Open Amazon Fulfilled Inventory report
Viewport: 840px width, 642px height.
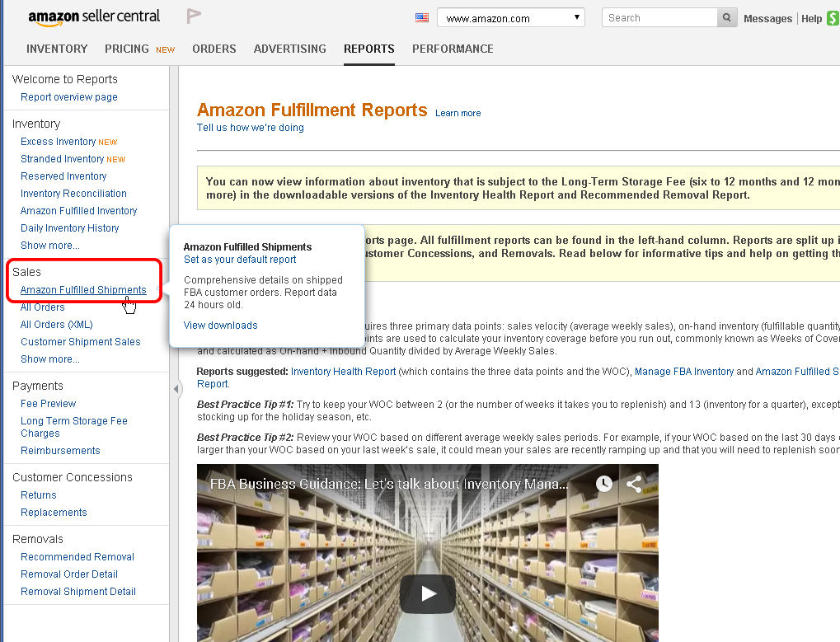[79, 211]
